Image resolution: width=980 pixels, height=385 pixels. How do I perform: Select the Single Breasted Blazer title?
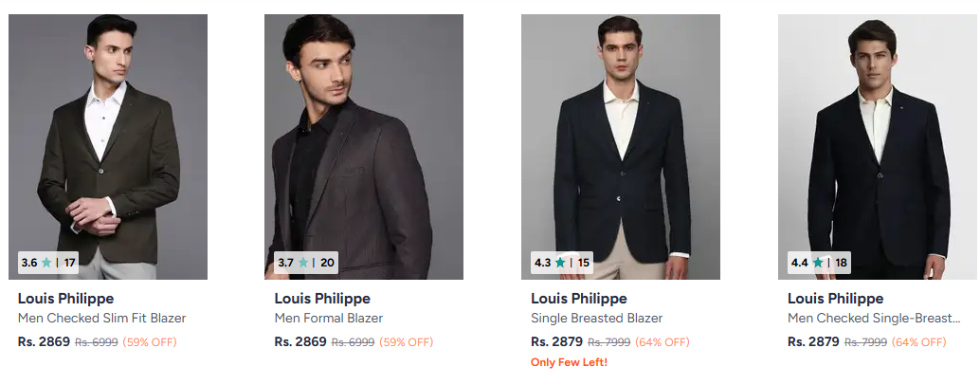coord(597,319)
